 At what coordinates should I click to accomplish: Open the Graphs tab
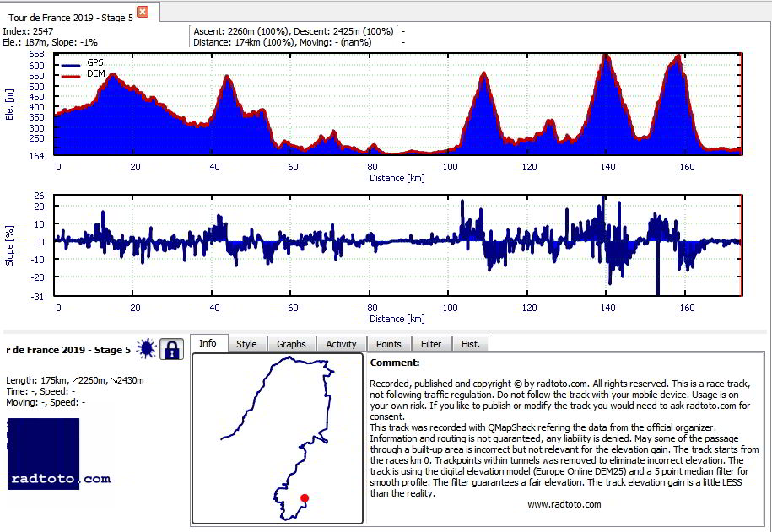291,344
